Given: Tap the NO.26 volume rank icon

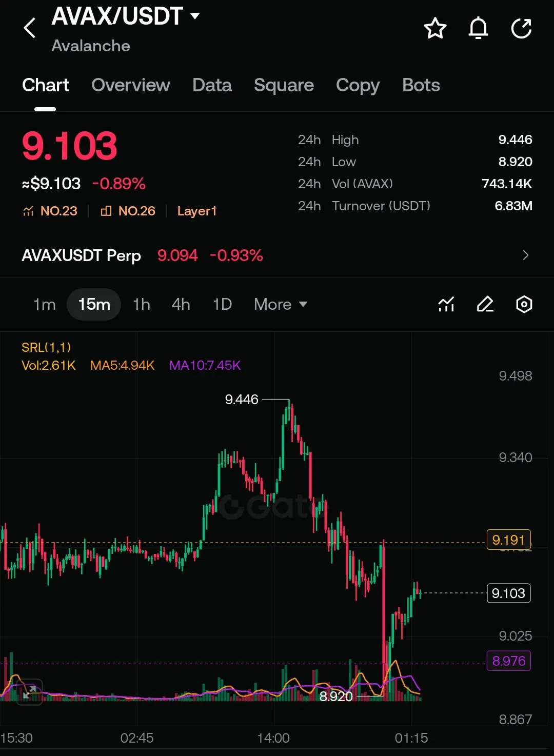Looking at the screenshot, I should [x=106, y=211].
